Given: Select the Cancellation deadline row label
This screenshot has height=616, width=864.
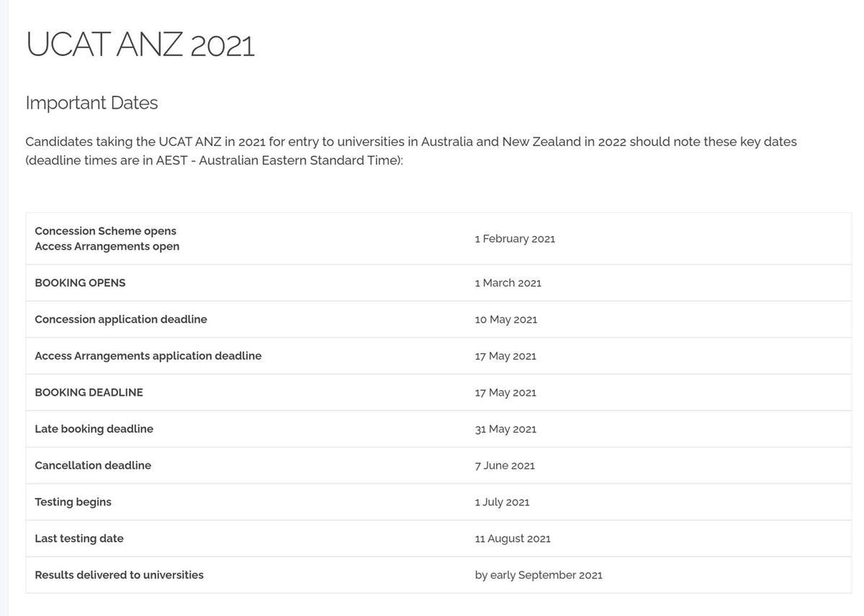Looking at the screenshot, I should (x=93, y=466).
